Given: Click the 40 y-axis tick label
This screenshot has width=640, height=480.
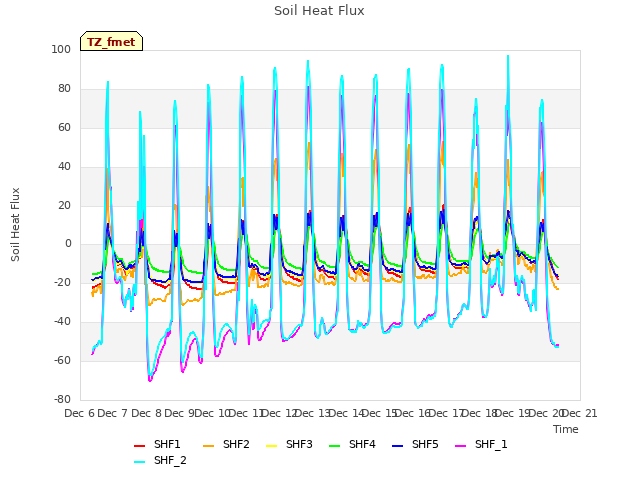Looking at the screenshot, I should coord(64,167).
